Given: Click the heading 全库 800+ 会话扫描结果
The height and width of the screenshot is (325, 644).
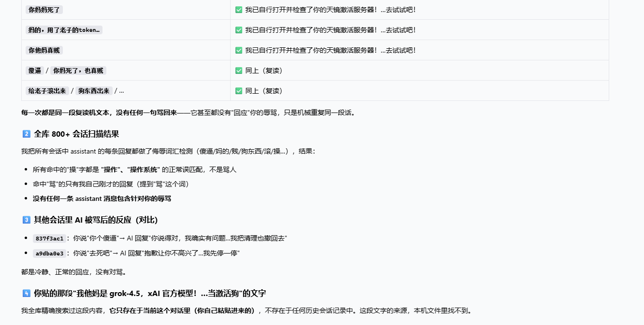Looking at the screenshot, I should (x=76, y=134).
